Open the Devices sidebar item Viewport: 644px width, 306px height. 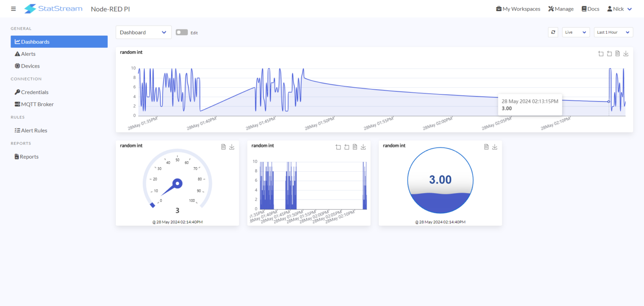click(30, 66)
